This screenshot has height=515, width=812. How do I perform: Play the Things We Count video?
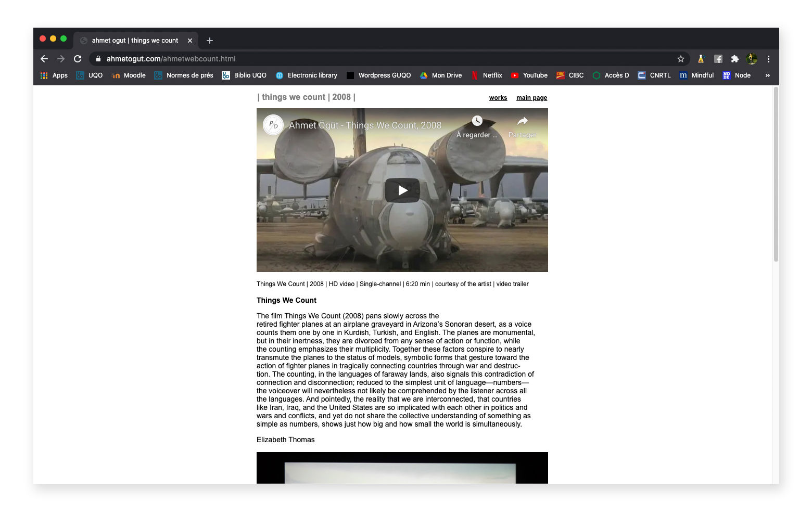tap(402, 190)
